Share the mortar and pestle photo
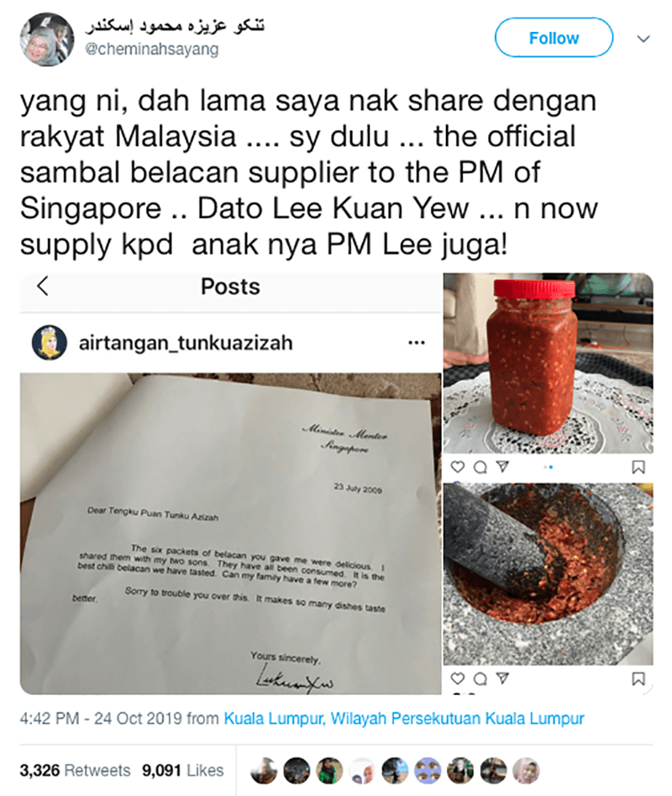Screen dimensions: 672x796 (502, 678)
